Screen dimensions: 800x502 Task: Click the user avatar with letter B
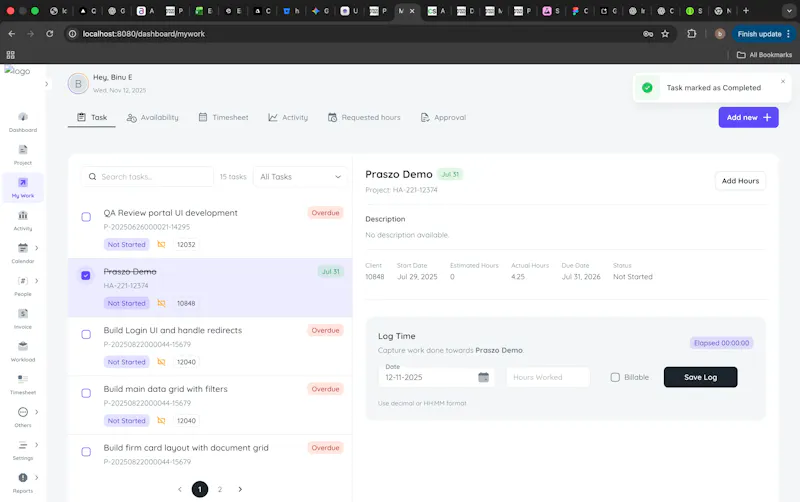pos(78,84)
